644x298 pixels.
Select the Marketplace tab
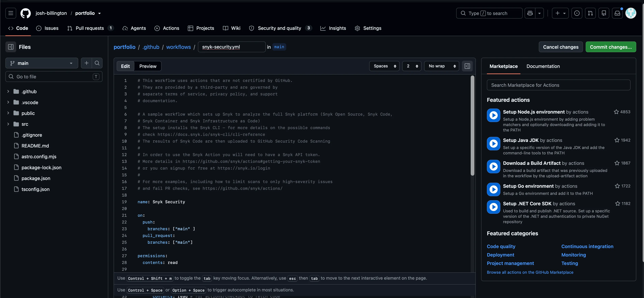click(x=504, y=66)
